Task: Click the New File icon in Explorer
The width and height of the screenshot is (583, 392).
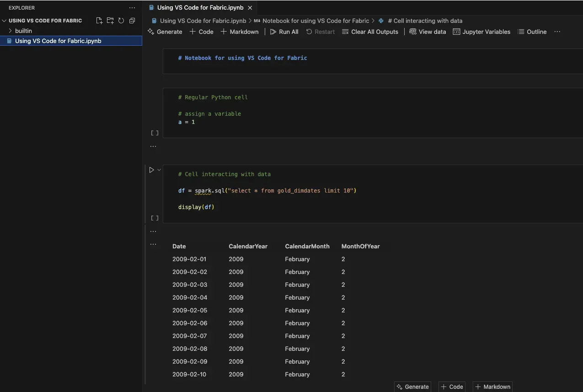Action: (99, 21)
